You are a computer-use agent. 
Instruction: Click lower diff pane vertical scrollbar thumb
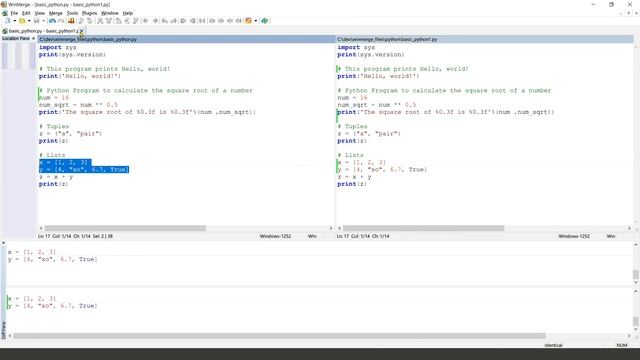point(636,321)
